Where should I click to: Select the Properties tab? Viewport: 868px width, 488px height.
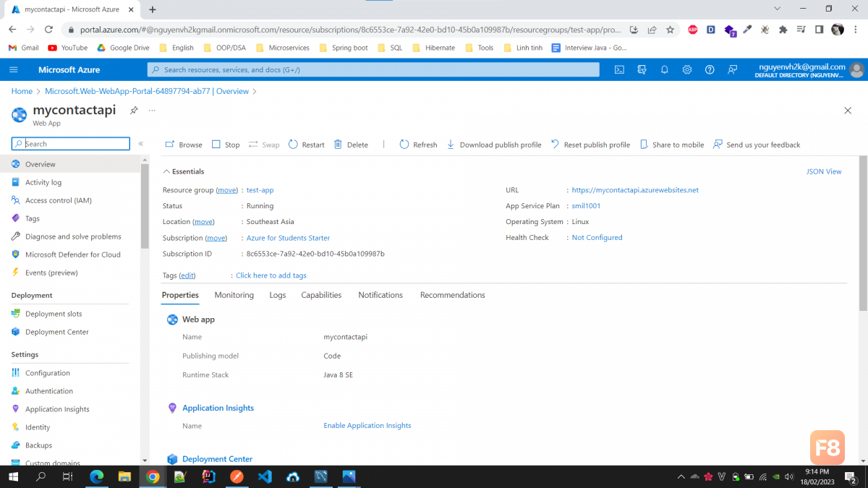click(x=180, y=295)
